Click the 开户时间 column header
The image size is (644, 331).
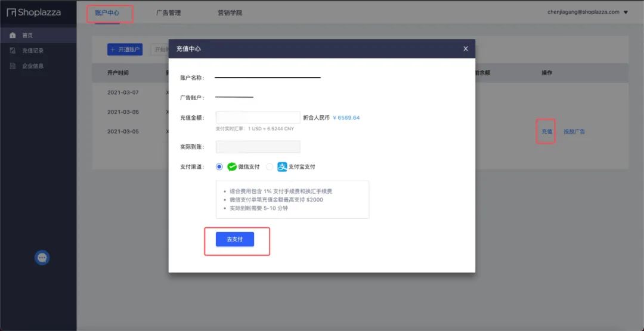(x=118, y=73)
